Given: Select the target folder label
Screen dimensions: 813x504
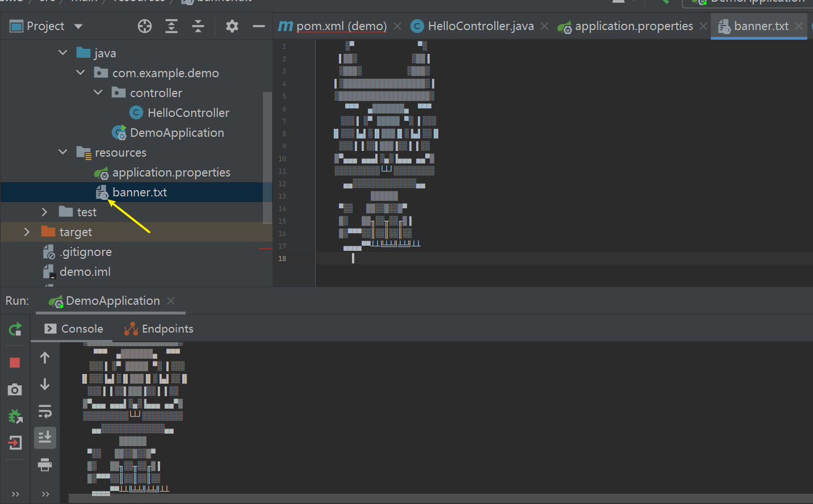Looking at the screenshot, I should tap(76, 232).
